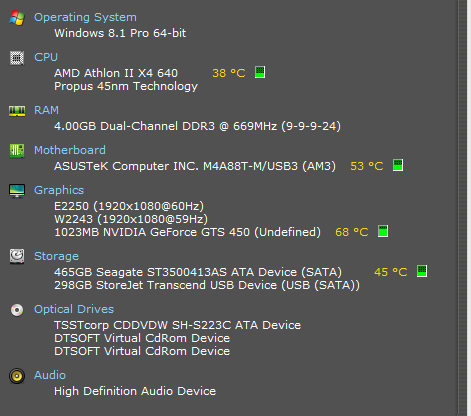Open the Optical Drives section heading
Viewport: 471px width, 416px height.
coord(74,309)
